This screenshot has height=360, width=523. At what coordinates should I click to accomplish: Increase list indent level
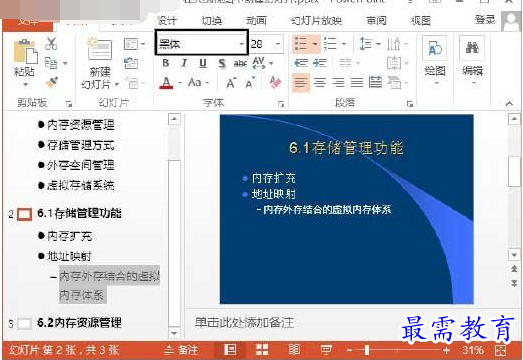click(320, 63)
